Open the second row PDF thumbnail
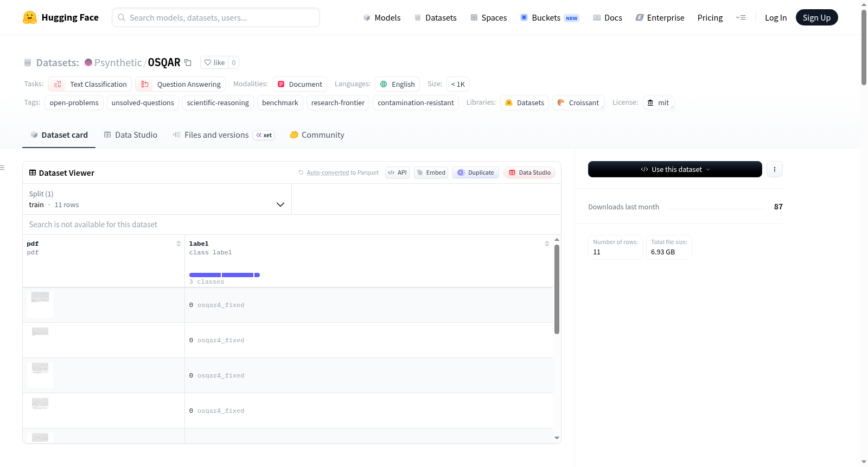The height and width of the screenshot is (467, 868). click(40, 340)
